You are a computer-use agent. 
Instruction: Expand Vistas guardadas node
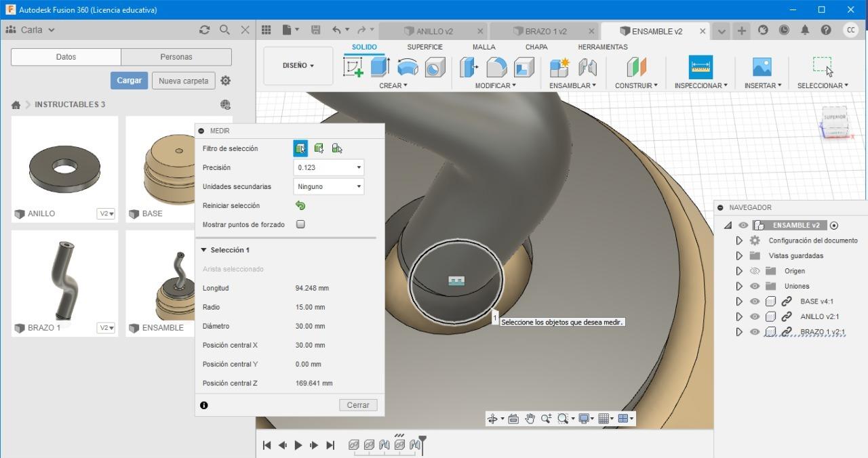[x=739, y=255]
